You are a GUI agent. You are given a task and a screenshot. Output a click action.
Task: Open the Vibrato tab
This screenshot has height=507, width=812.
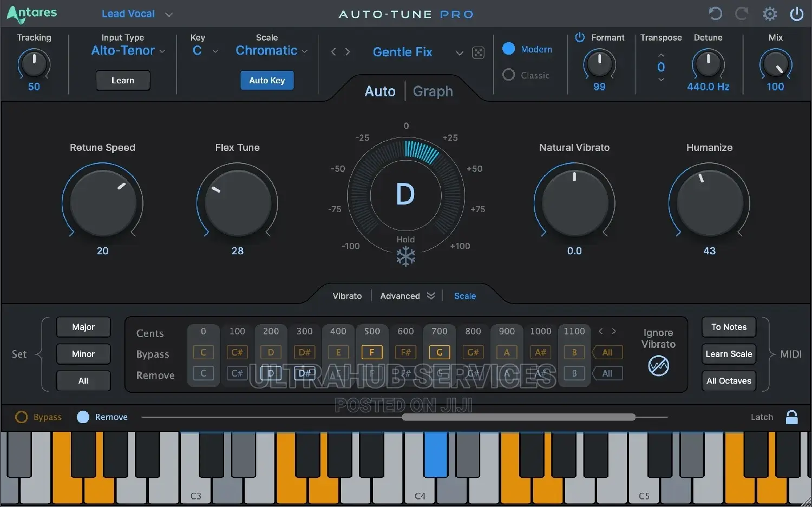(347, 296)
